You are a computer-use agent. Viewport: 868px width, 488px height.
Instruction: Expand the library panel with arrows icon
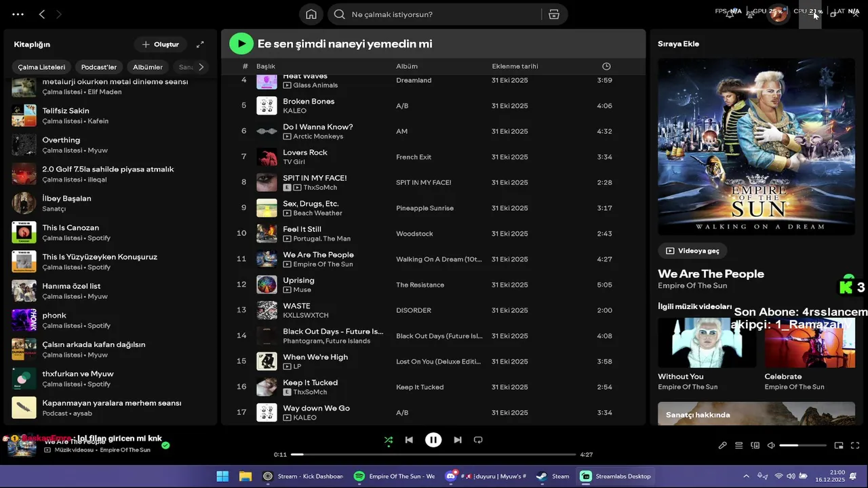pyautogui.click(x=200, y=44)
